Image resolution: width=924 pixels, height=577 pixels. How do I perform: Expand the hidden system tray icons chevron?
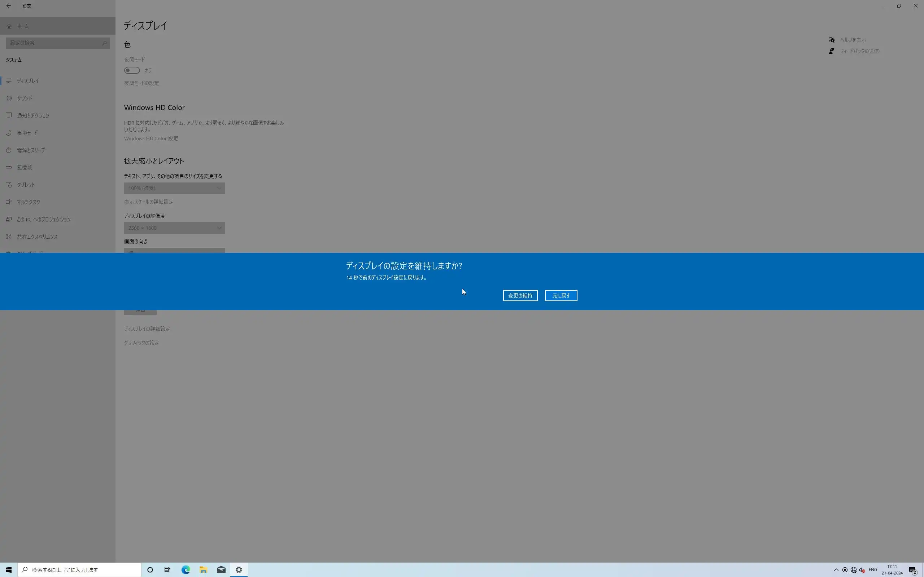point(836,570)
